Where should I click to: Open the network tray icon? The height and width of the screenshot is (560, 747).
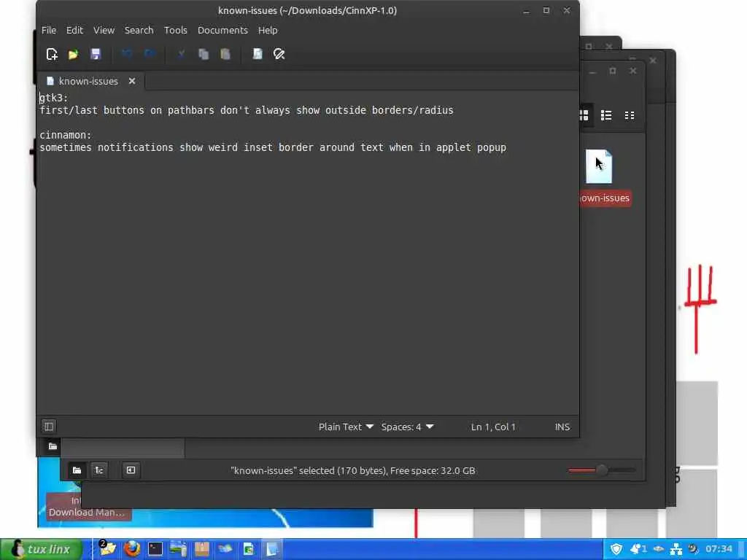point(676,549)
